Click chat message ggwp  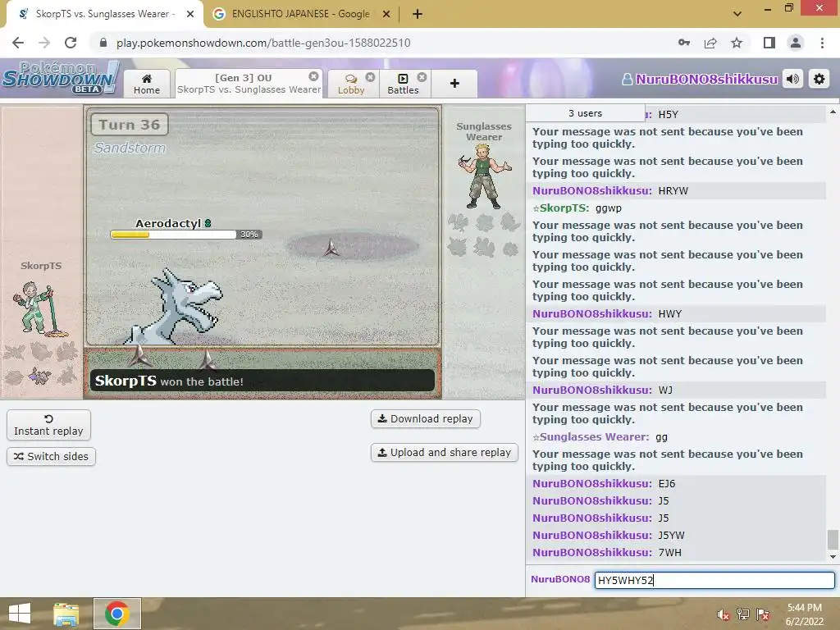pos(609,208)
